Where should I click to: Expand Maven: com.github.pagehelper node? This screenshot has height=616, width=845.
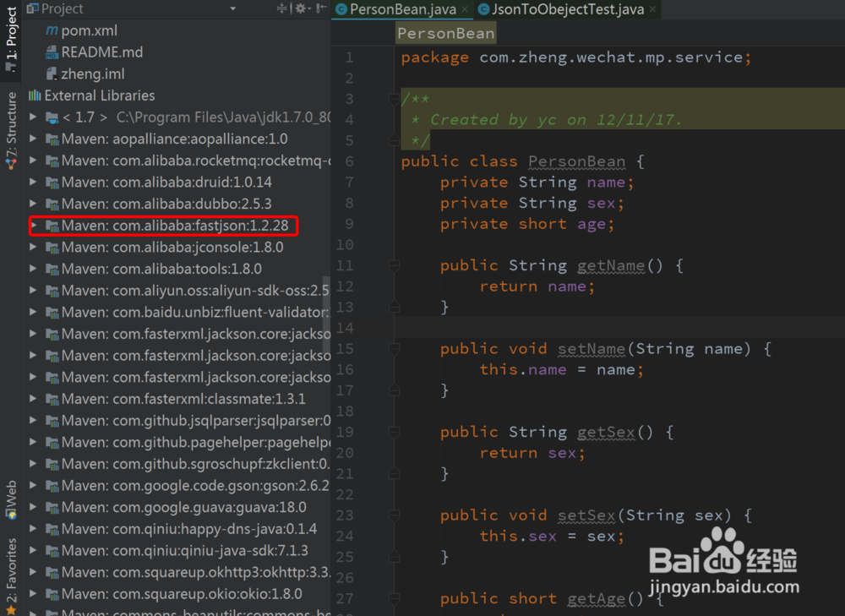34,441
